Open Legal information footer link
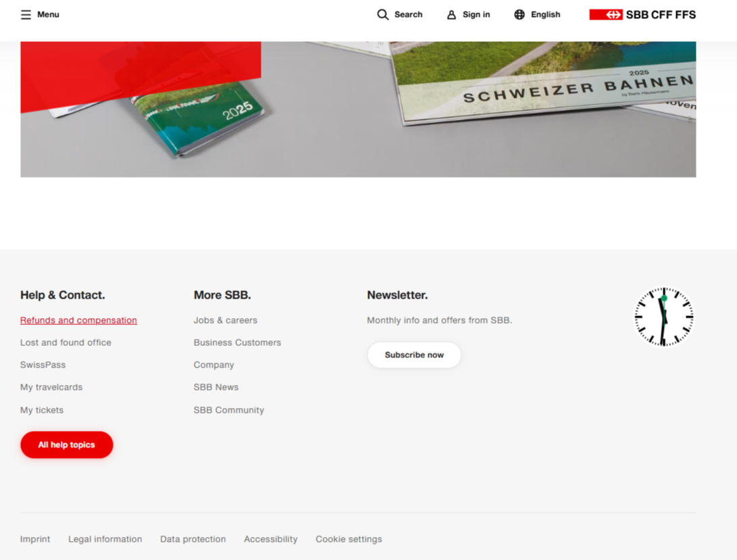The height and width of the screenshot is (560, 737). (x=105, y=539)
